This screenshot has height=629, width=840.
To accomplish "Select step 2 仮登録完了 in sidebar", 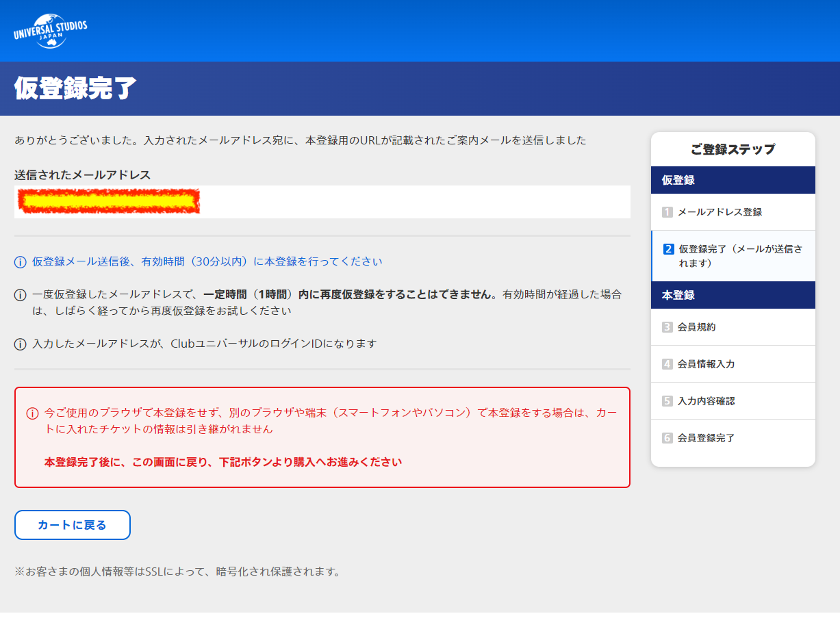I will coord(733,256).
